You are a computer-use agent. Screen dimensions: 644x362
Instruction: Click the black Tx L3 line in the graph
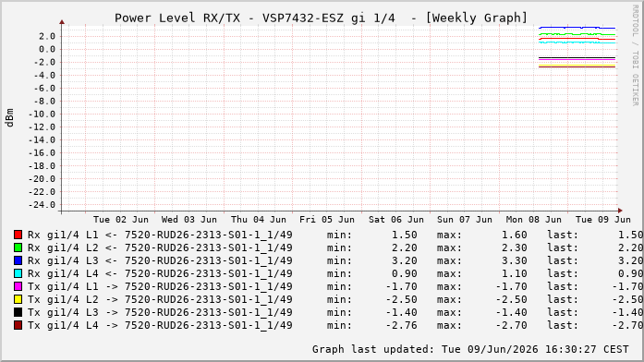tap(577, 58)
